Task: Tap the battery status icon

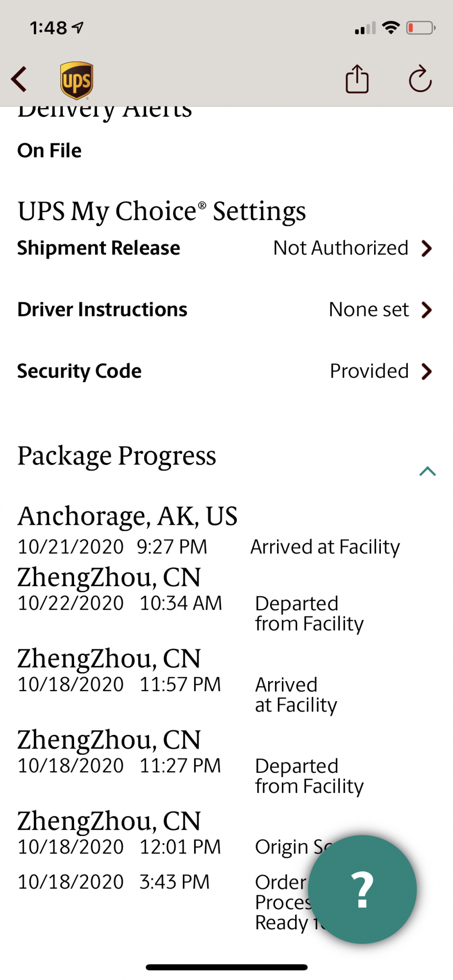Action: point(421,28)
